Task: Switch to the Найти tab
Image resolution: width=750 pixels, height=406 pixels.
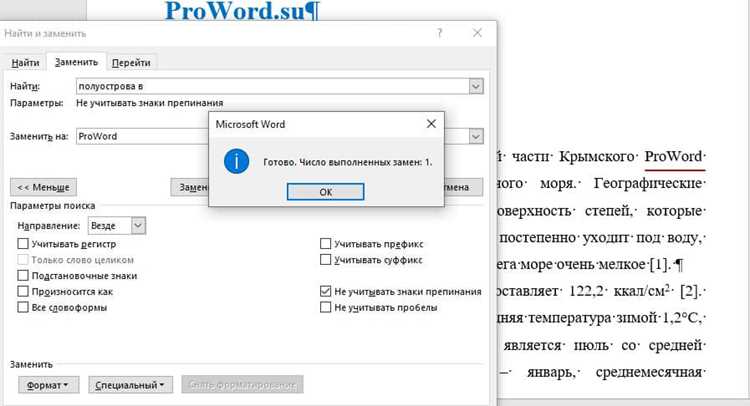Action: coord(25,63)
